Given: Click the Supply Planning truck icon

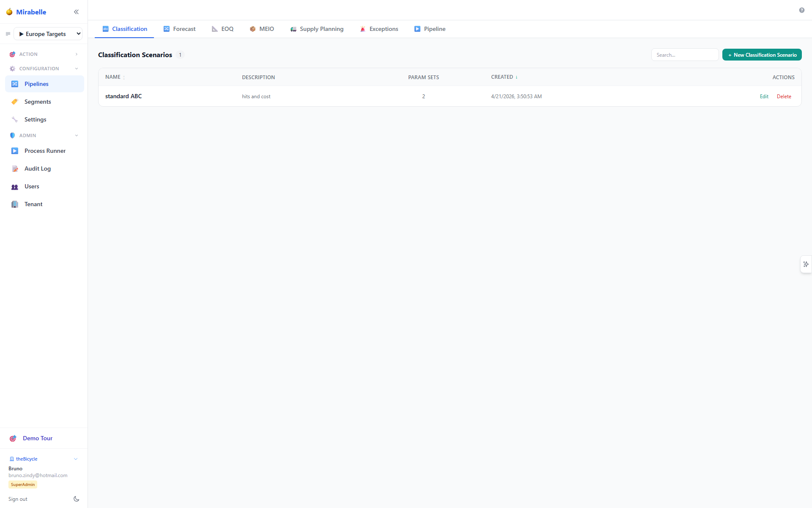Looking at the screenshot, I should pyautogui.click(x=294, y=29).
